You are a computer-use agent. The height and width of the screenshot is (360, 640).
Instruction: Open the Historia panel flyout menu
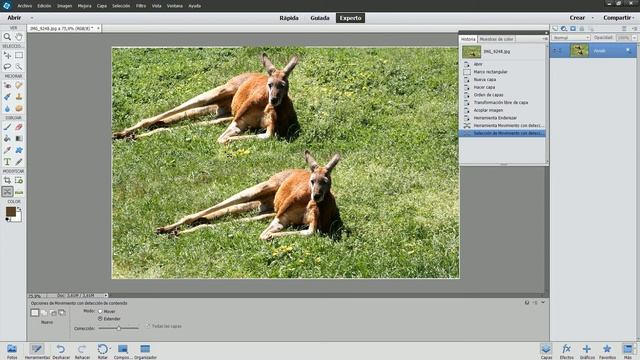544,39
